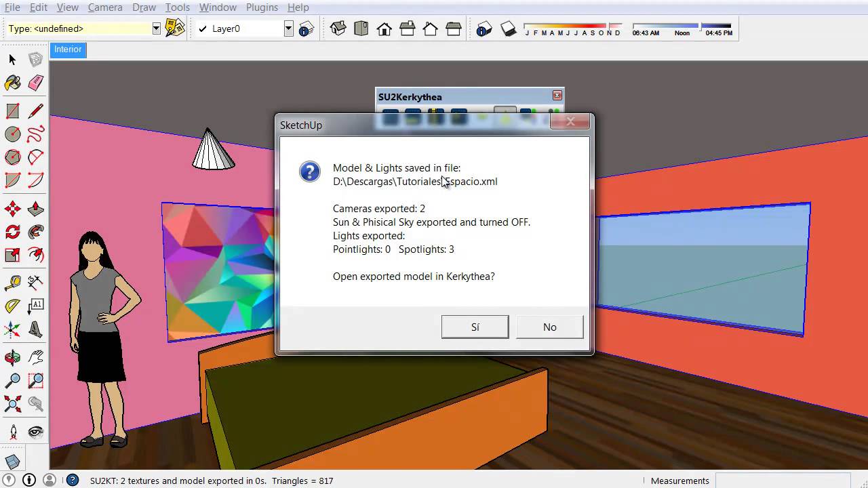This screenshot has width=868, height=488.
Task: Switch to Top view
Action: 361,28
